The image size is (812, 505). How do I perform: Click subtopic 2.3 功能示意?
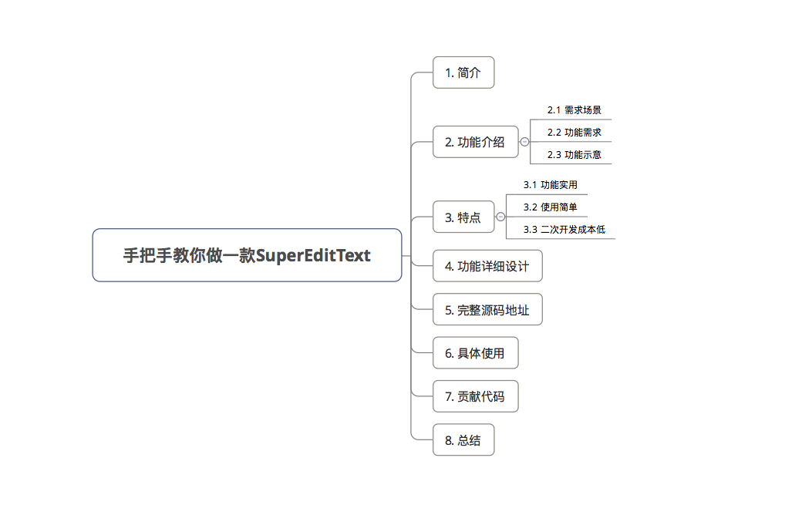point(574,155)
